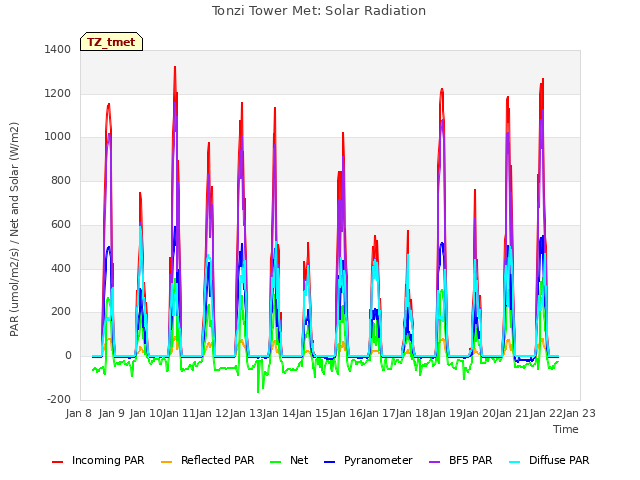Viewport: 640px width, 480px height.
Task: Click the 400 y-axis tick label
Action: pyautogui.click(x=61, y=269)
